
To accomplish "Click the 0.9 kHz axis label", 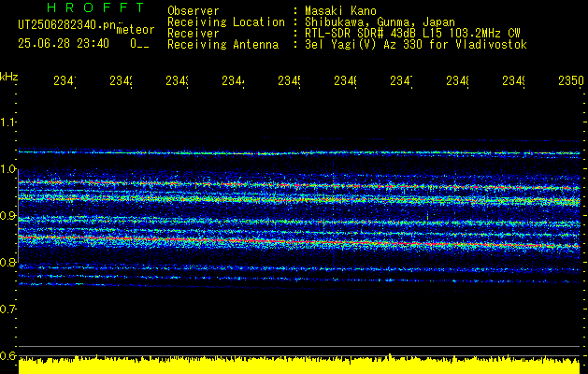I will [7, 215].
